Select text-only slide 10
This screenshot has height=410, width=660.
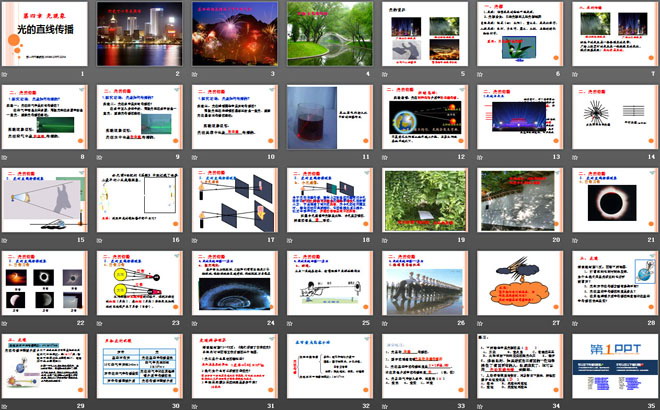point(235,117)
